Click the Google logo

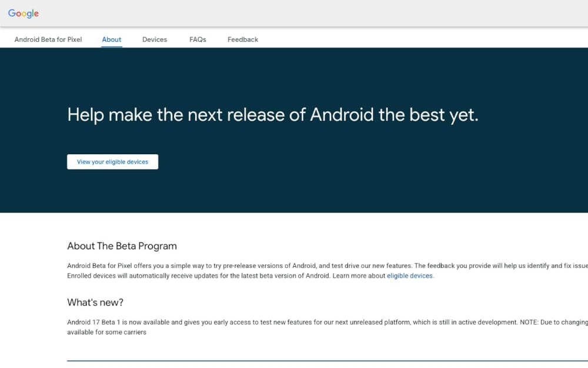[24, 14]
